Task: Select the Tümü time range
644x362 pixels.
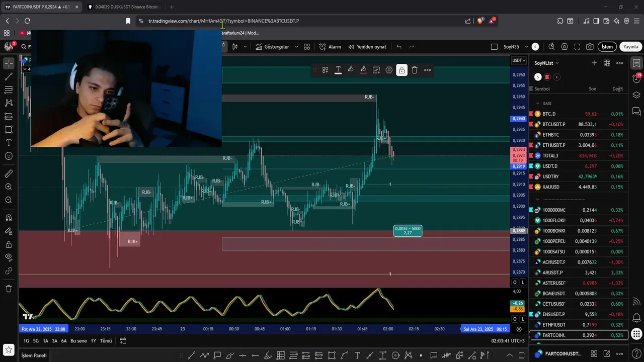Action: 106,341
